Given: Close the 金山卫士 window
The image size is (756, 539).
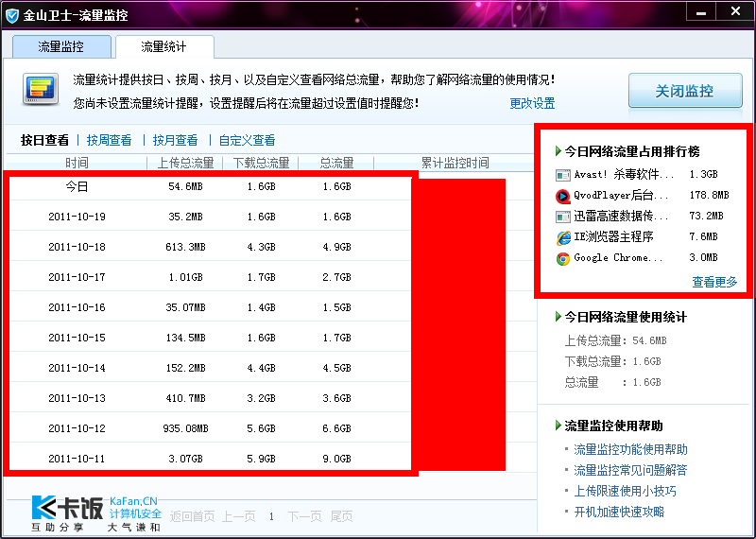Looking at the screenshot, I should point(735,12).
